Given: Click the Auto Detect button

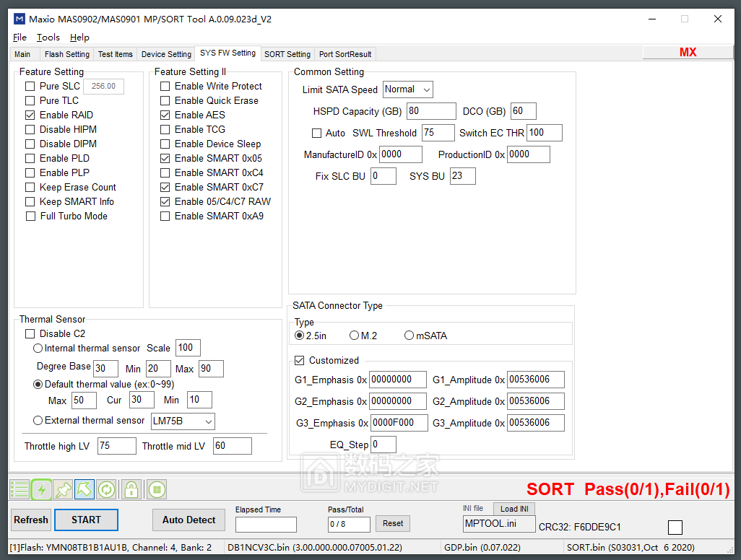Looking at the screenshot, I should pos(188,520).
